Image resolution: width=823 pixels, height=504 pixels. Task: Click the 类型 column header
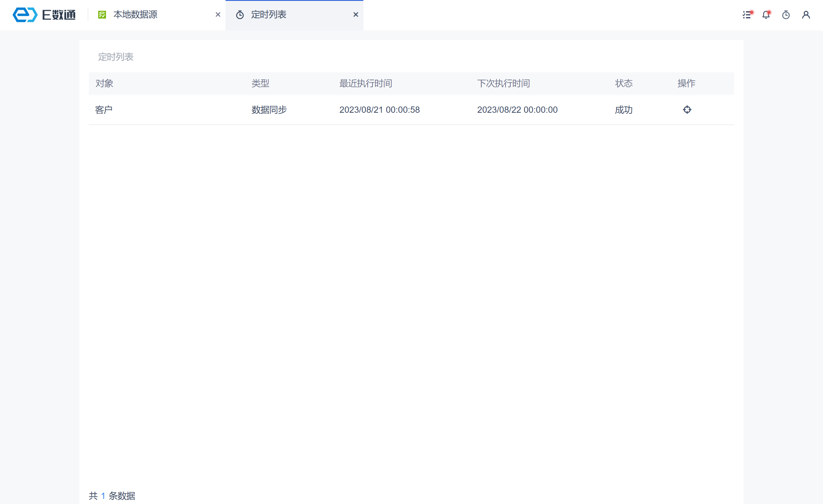point(260,83)
